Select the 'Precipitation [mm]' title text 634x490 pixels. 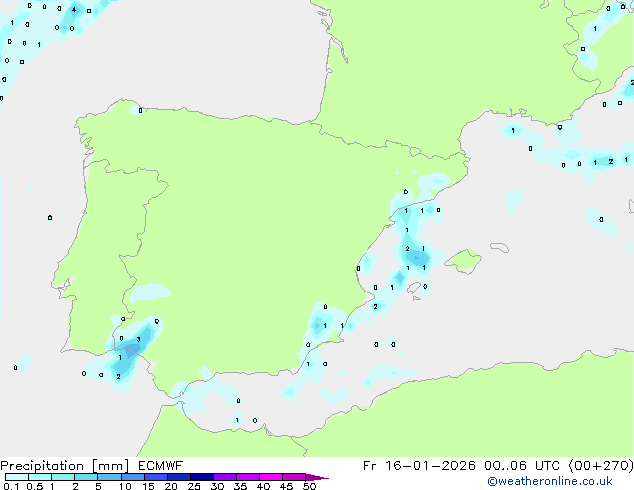65,466
